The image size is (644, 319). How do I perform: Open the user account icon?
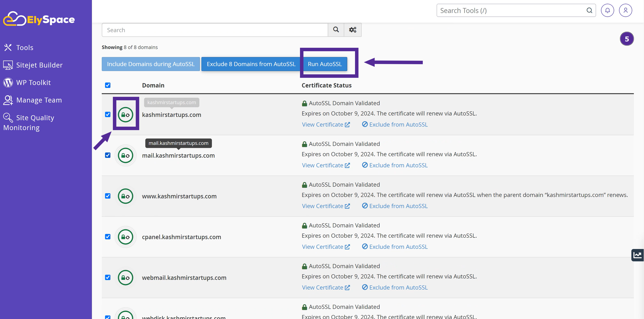pyautogui.click(x=625, y=10)
